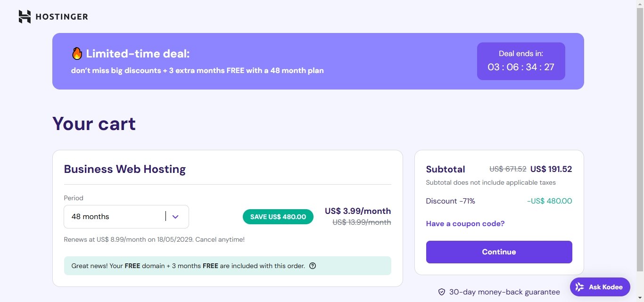Click the Business Web Hosting title
Image resolution: width=644 pixels, height=302 pixels.
(125, 169)
